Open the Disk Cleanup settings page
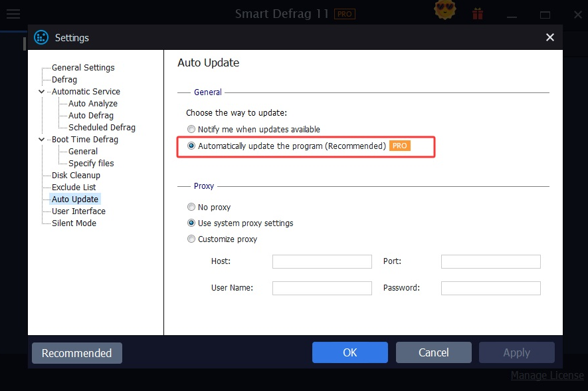 coord(76,176)
